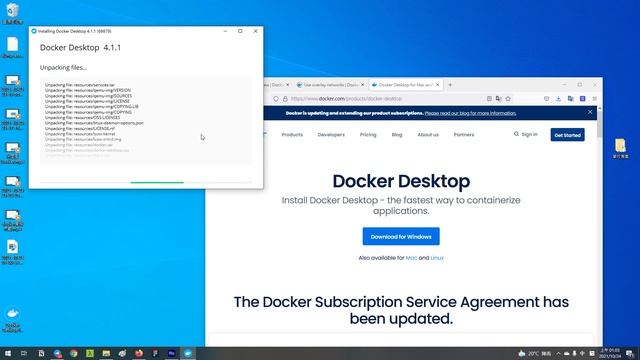Dismiss the blue subscription announcement banner

590,112
